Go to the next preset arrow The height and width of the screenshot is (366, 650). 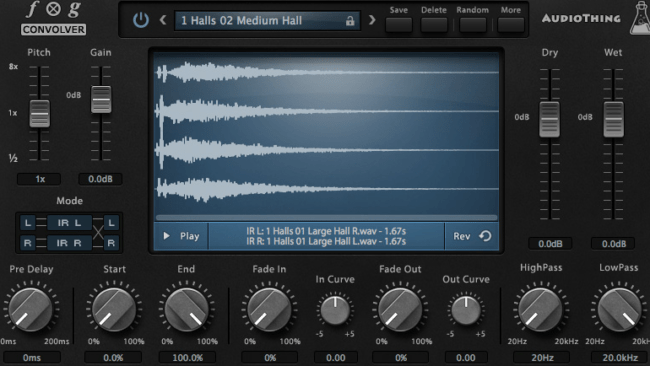tap(372, 20)
